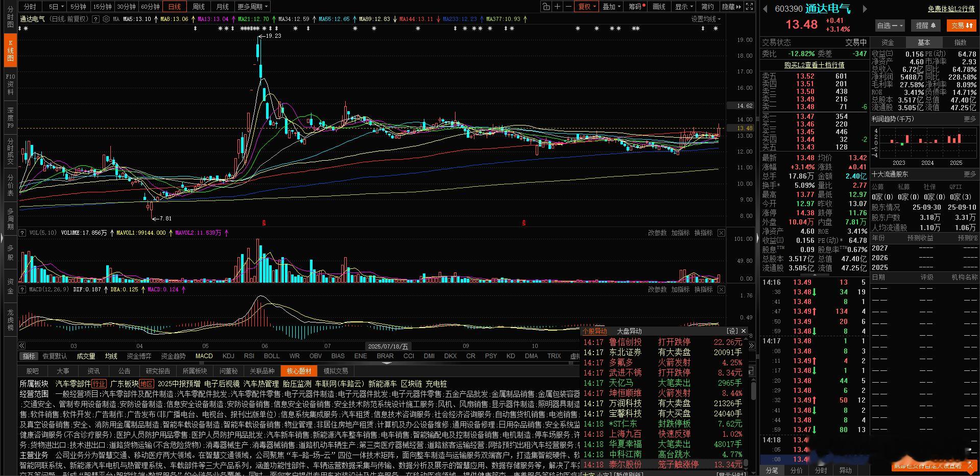Viewport: 980px width, 476px height.
Task: Click help icon of MACD panel
Action: pyautogui.click(x=22, y=289)
